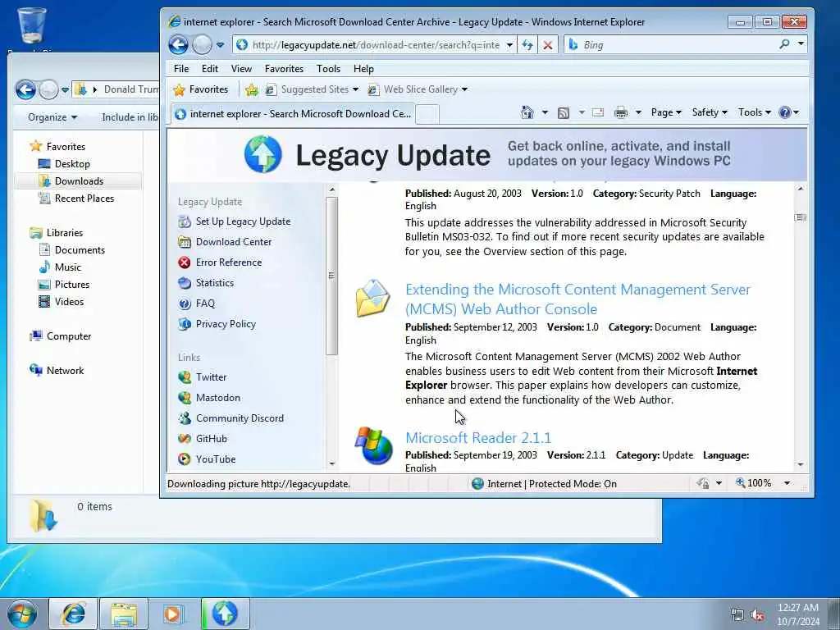This screenshot has width=840, height=630.
Task: Open the search provider dropdown arrow
Action: tap(801, 44)
